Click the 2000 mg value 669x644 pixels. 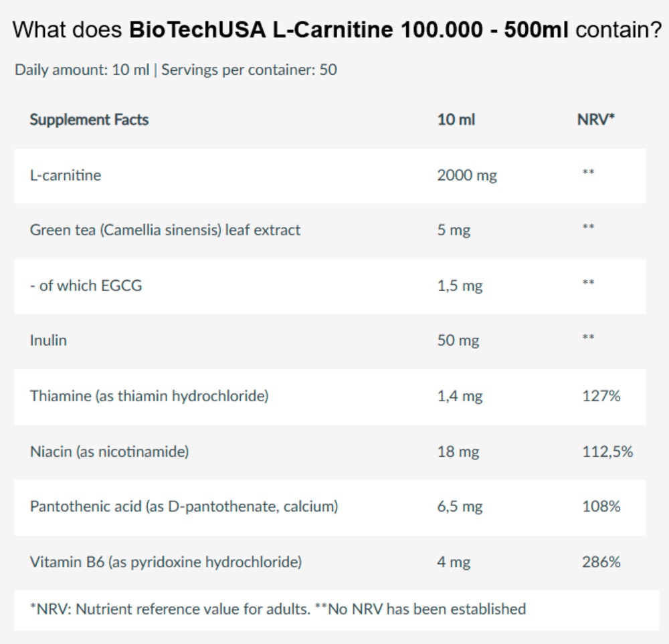click(x=467, y=175)
